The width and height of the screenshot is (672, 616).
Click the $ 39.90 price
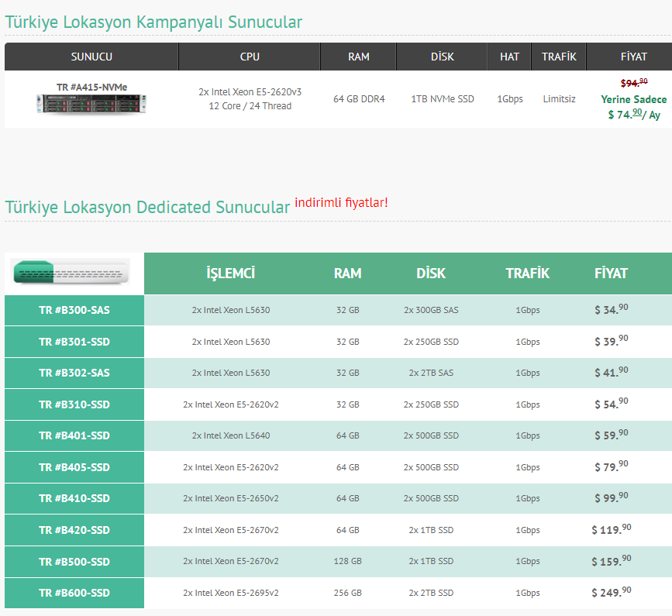pos(611,341)
